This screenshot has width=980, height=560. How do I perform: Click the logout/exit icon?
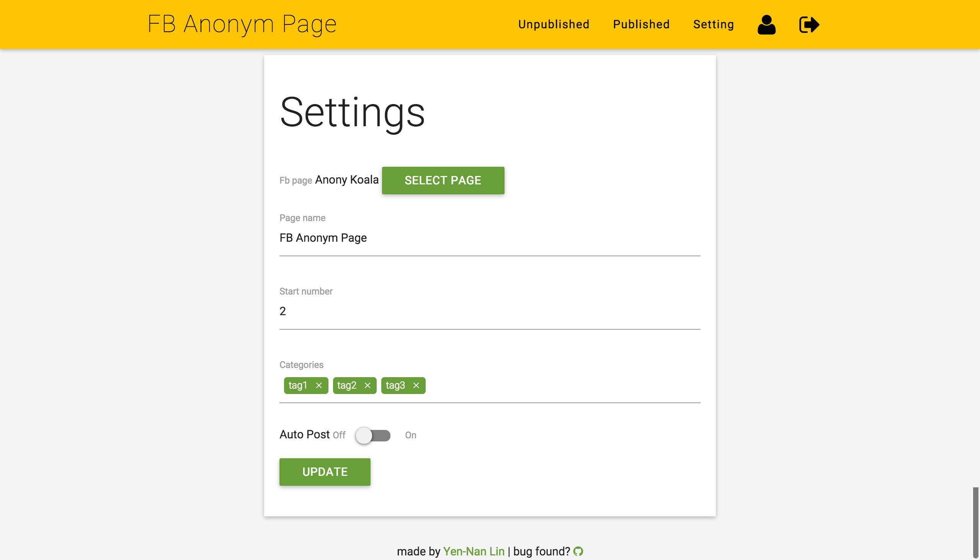pos(808,24)
